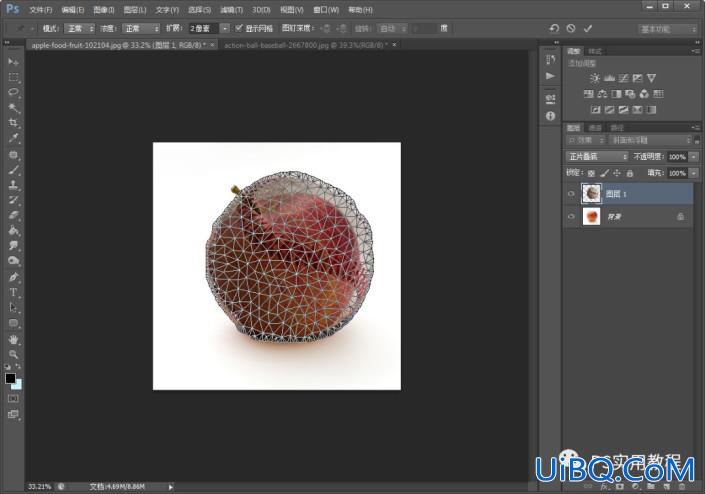Image resolution: width=705 pixels, height=494 pixels.
Task: Select the History Brush tool
Action: (13, 200)
